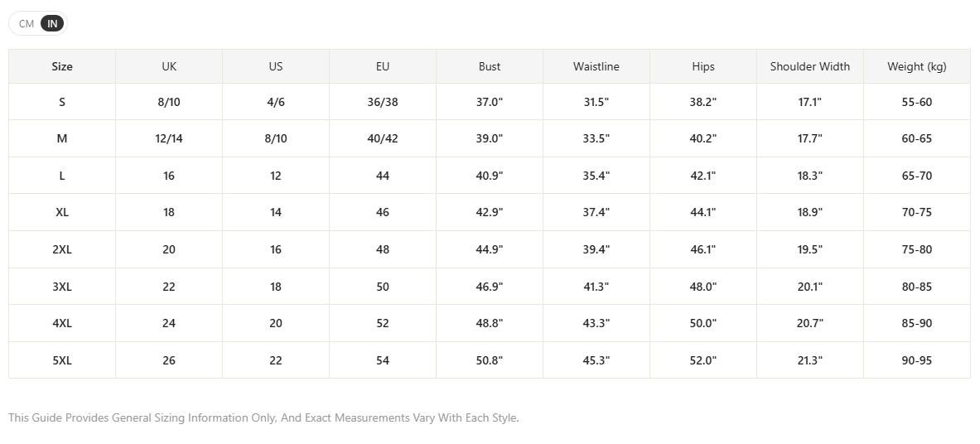Viewport: 980px width, 444px height.
Task: Click the EU column header
Action: (x=383, y=66)
